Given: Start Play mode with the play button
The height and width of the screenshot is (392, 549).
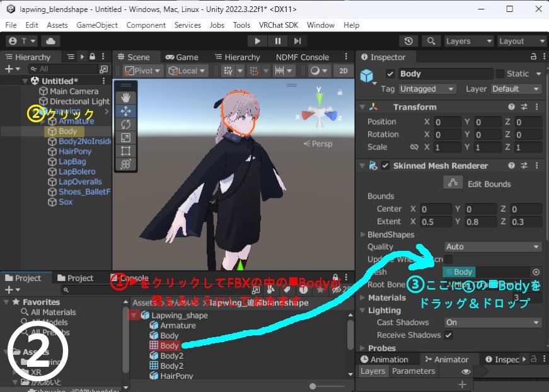Looking at the screenshot, I should pyautogui.click(x=257, y=42).
